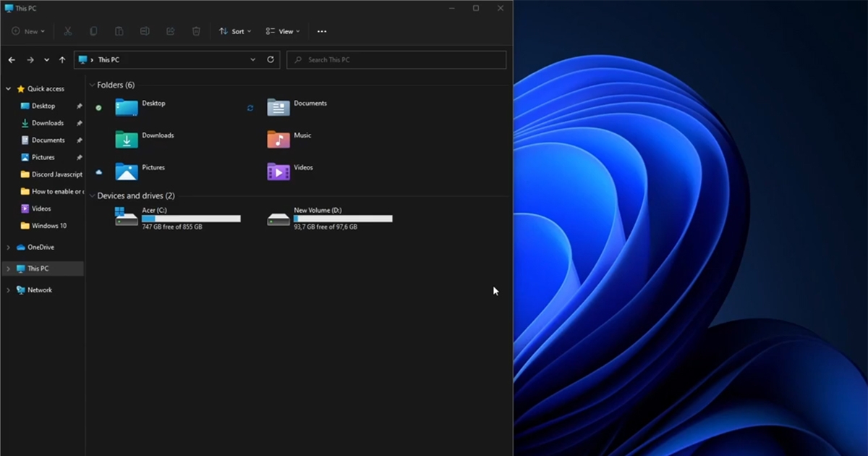Refresh the This PC view
This screenshot has height=456, width=868.
click(271, 60)
